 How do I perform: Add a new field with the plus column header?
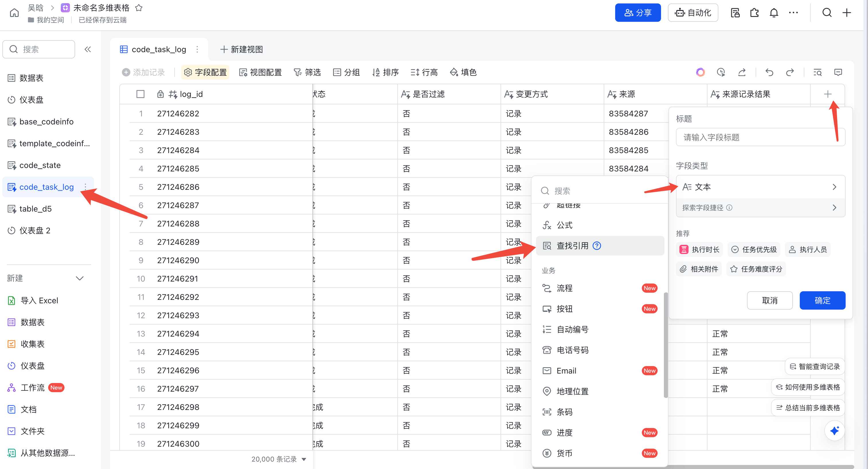[828, 94]
